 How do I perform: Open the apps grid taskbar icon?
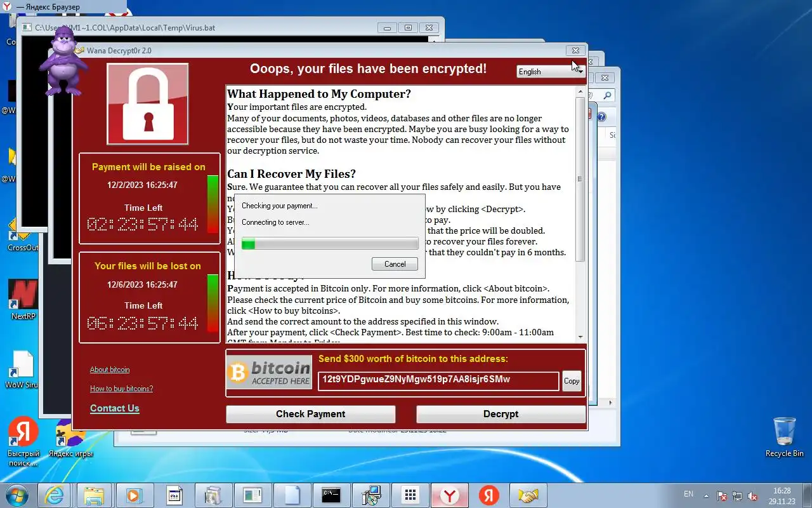pos(410,495)
